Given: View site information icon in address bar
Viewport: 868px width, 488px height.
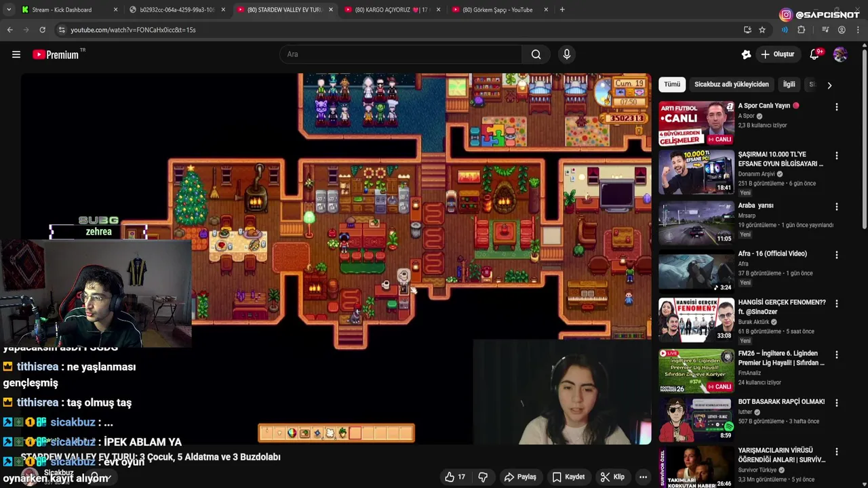Looking at the screenshot, I should click(62, 30).
